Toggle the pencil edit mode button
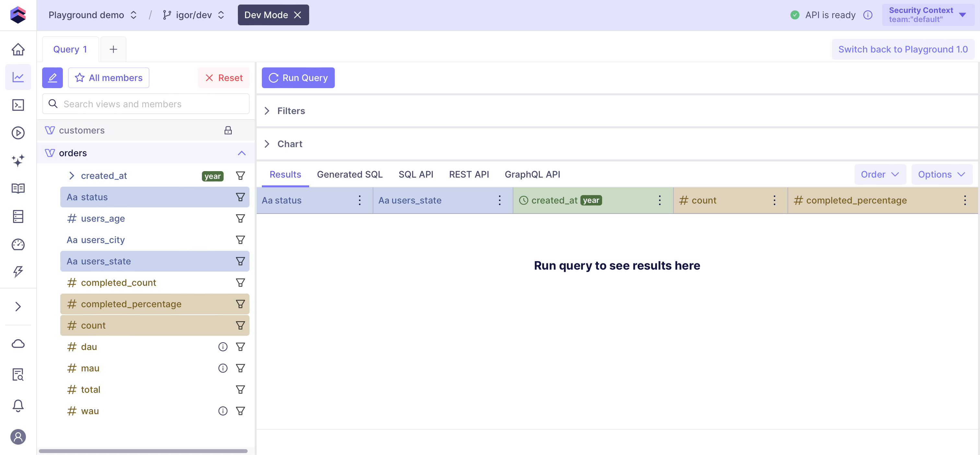 [52, 77]
